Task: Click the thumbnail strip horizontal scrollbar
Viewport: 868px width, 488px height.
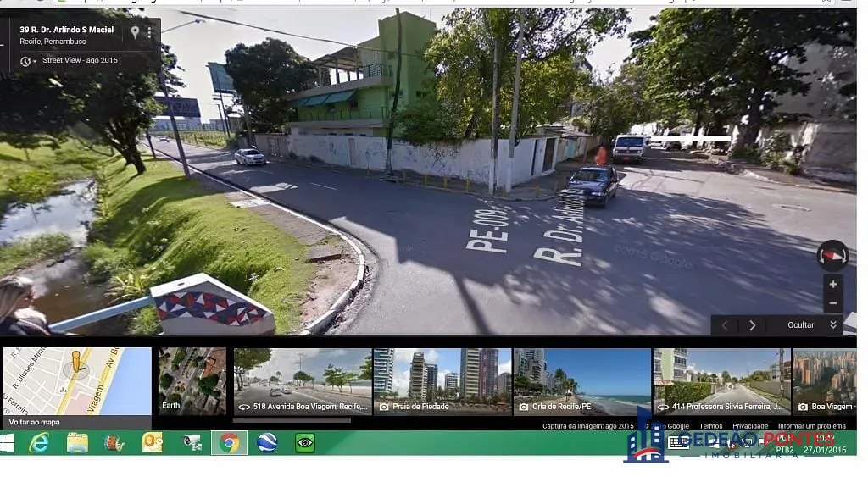Action: [x=292, y=420]
